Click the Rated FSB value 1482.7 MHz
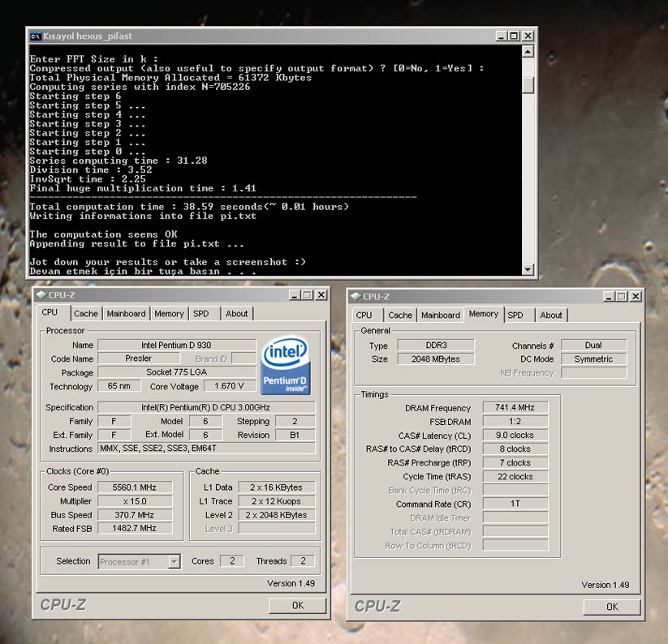 [x=135, y=528]
